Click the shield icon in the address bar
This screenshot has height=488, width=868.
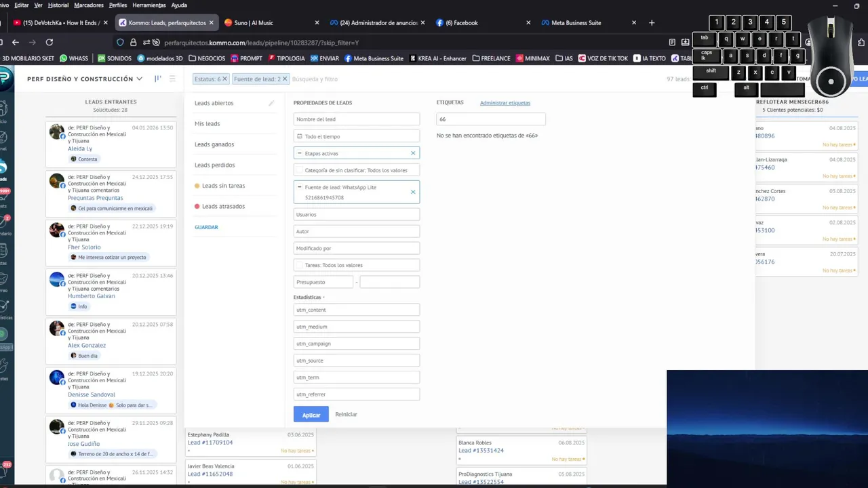pyautogui.click(x=121, y=42)
